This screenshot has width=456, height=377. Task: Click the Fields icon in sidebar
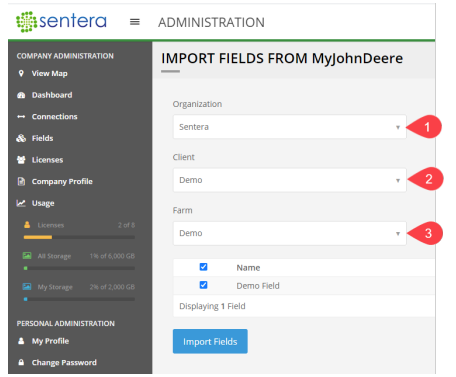(x=21, y=138)
